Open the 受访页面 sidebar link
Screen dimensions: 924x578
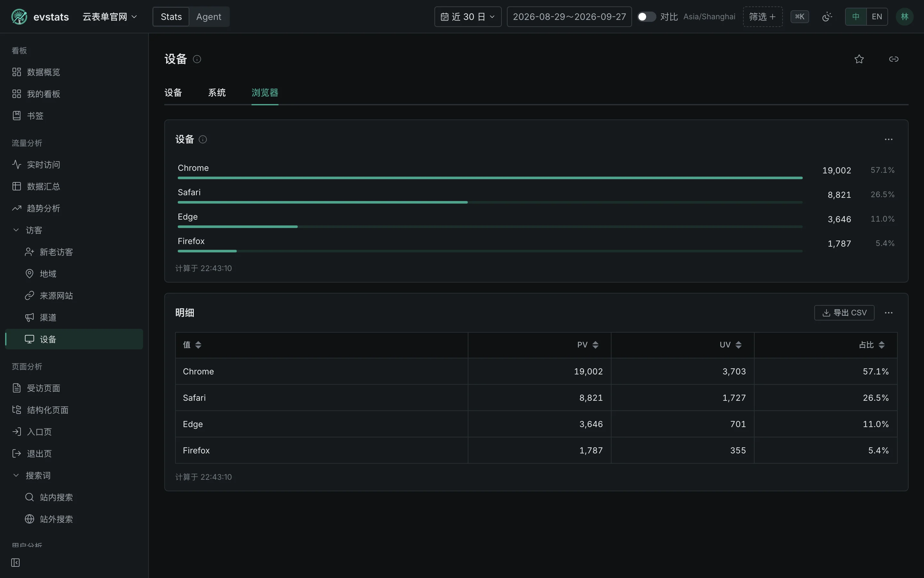click(74, 388)
